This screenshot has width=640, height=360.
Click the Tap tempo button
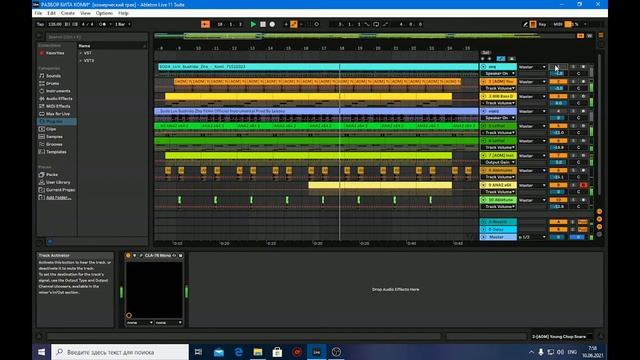tap(40, 24)
